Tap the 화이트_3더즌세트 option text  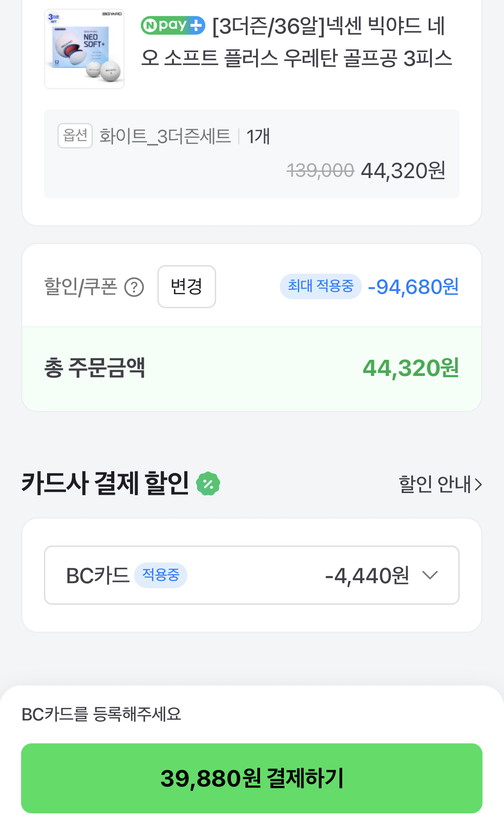point(165,136)
